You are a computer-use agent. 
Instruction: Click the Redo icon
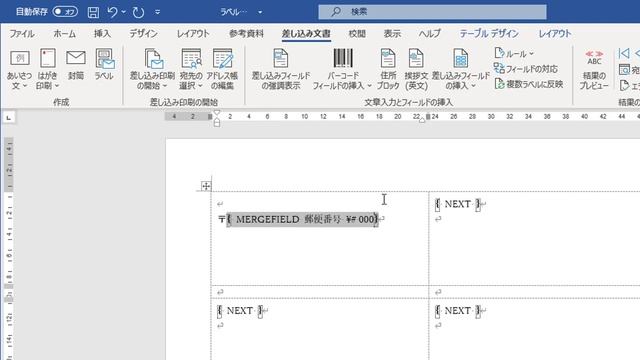pos(138,12)
